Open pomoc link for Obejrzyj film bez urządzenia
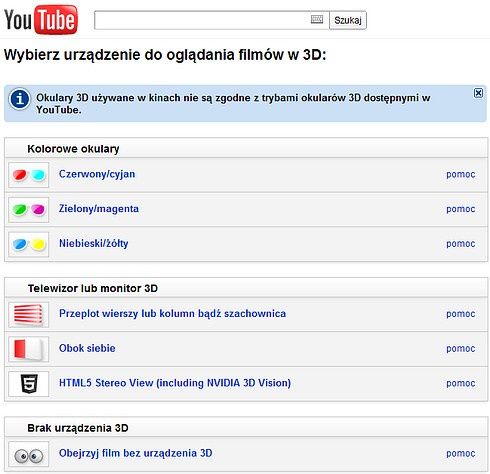 tap(461, 453)
